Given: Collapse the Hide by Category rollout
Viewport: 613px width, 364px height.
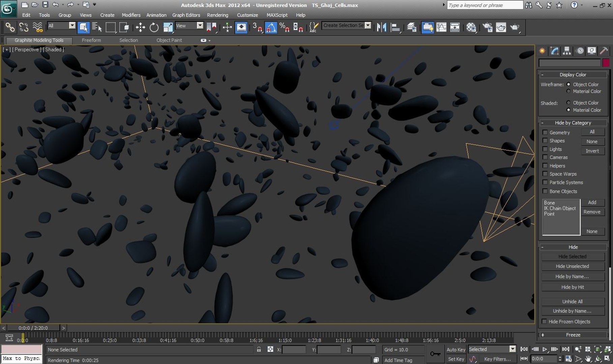Looking at the screenshot, I should coord(573,123).
